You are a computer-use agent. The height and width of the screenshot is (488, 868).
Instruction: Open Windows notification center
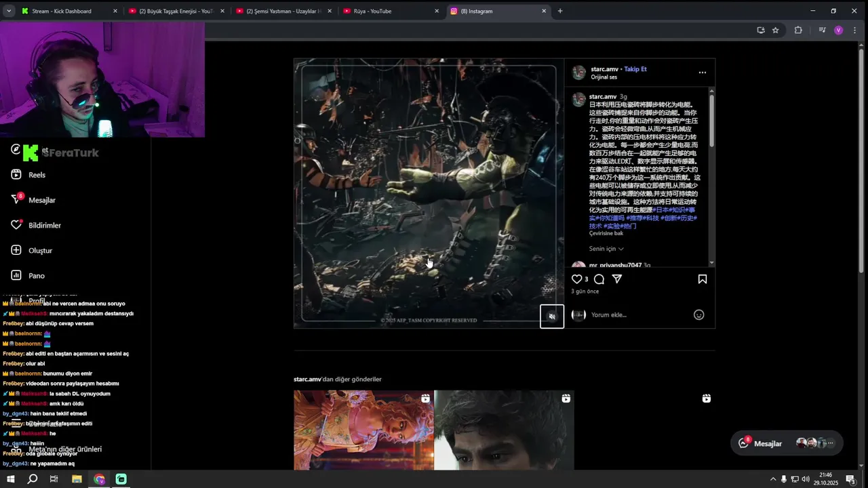850,479
